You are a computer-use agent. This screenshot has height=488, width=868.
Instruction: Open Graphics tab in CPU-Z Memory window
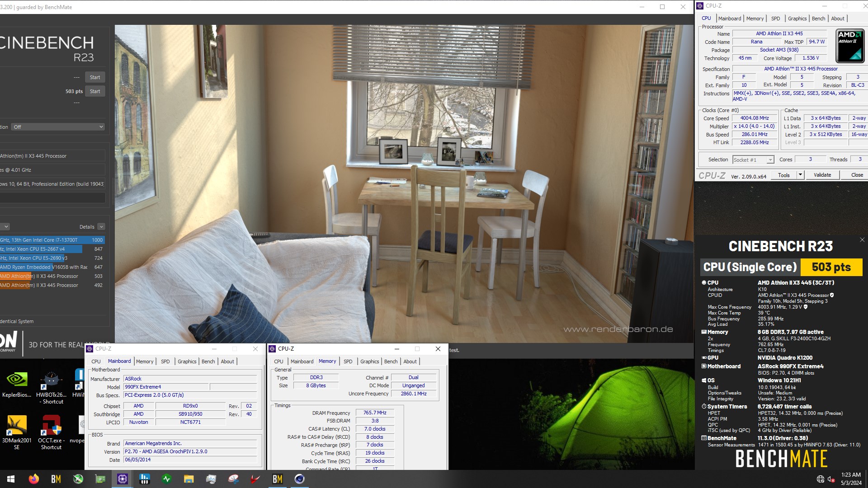click(369, 361)
